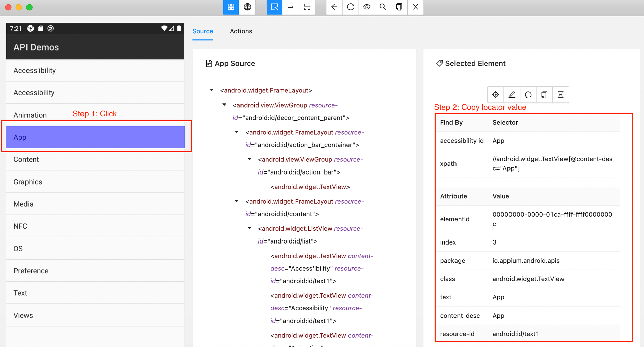Toggle attribute overlay with the eye icon

[366, 7]
